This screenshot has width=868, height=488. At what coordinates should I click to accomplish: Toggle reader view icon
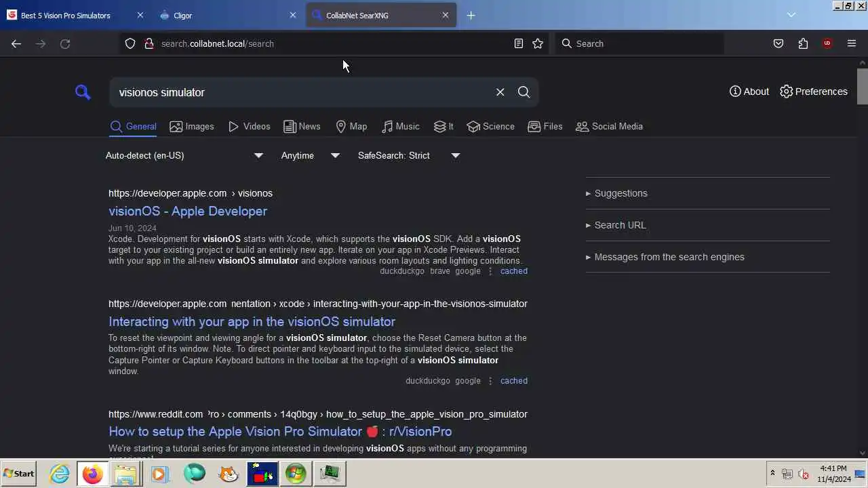click(518, 43)
